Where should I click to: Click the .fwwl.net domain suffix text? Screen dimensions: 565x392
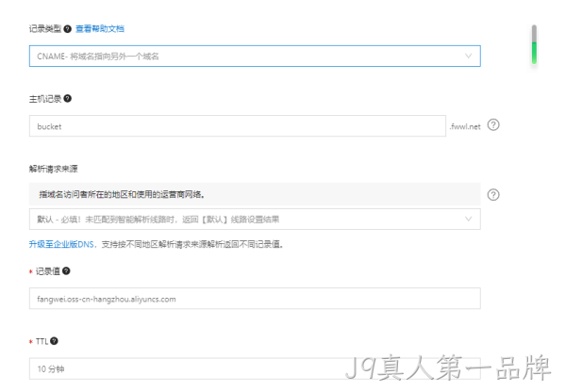point(465,126)
